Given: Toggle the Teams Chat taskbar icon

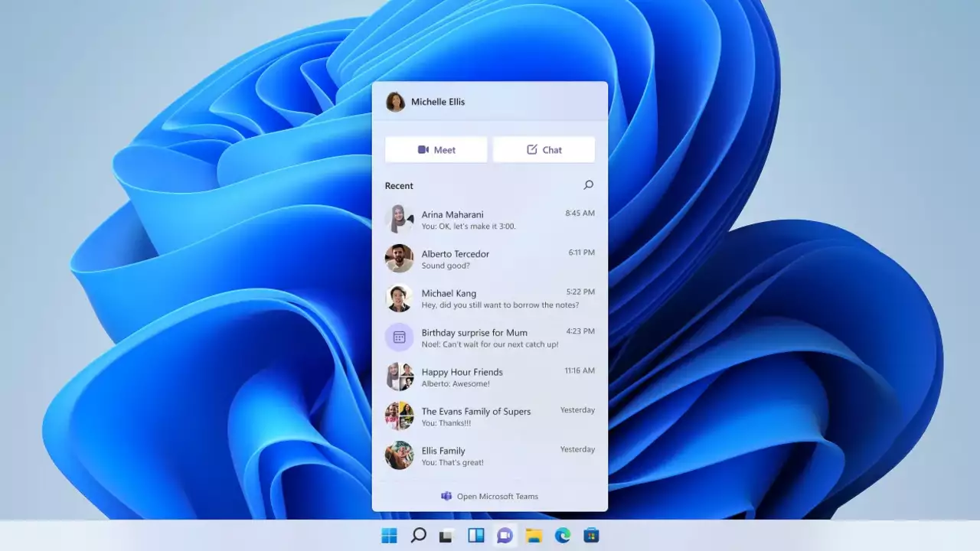Looking at the screenshot, I should (x=505, y=536).
